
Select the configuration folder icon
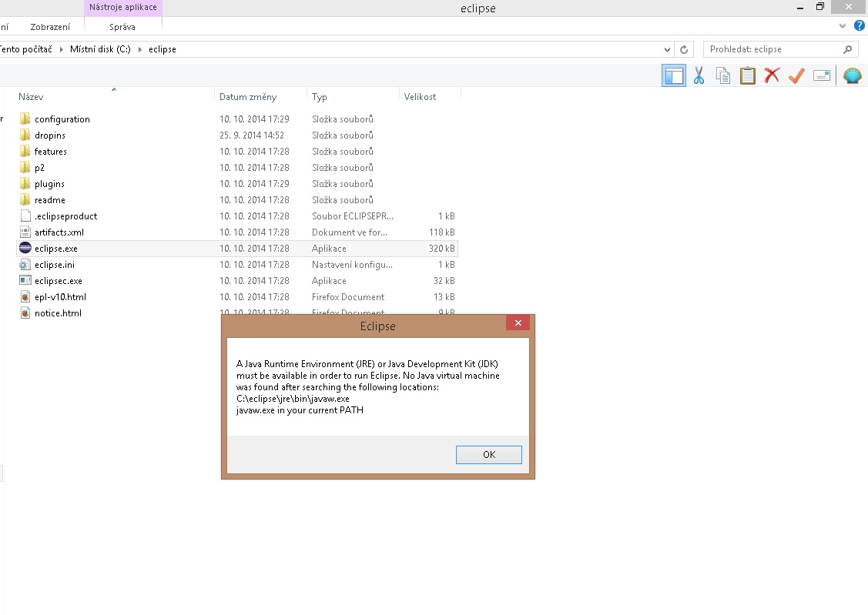[25, 119]
